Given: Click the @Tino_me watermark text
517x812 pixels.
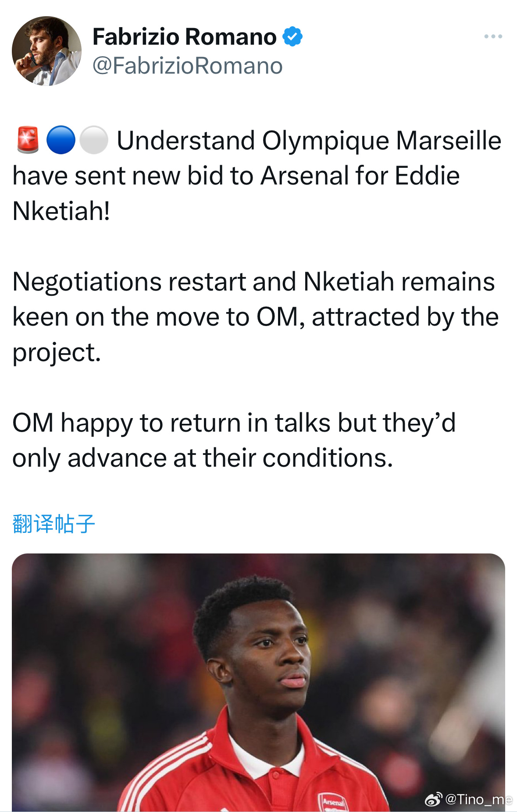Looking at the screenshot, I should [x=478, y=800].
